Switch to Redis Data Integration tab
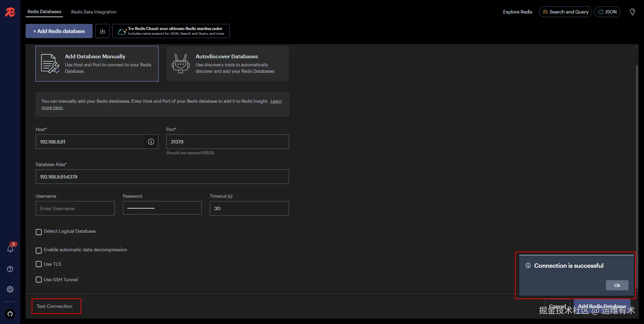The width and height of the screenshot is (644, 324). coord(94,12)
